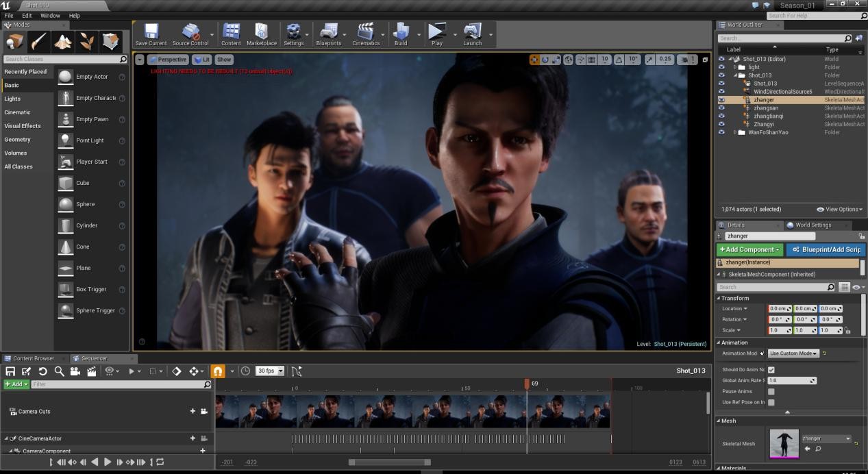Collapse the Transform section

click(x=719, y=298)
